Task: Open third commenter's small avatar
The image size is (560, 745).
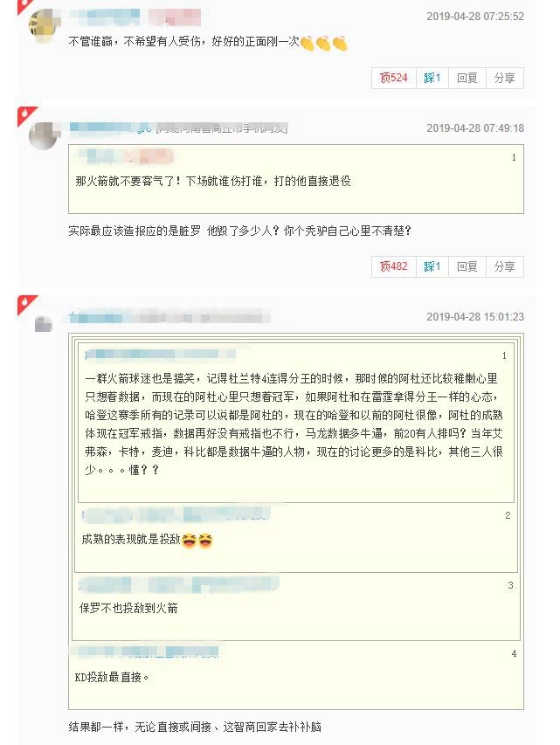Action: [44, 324]
